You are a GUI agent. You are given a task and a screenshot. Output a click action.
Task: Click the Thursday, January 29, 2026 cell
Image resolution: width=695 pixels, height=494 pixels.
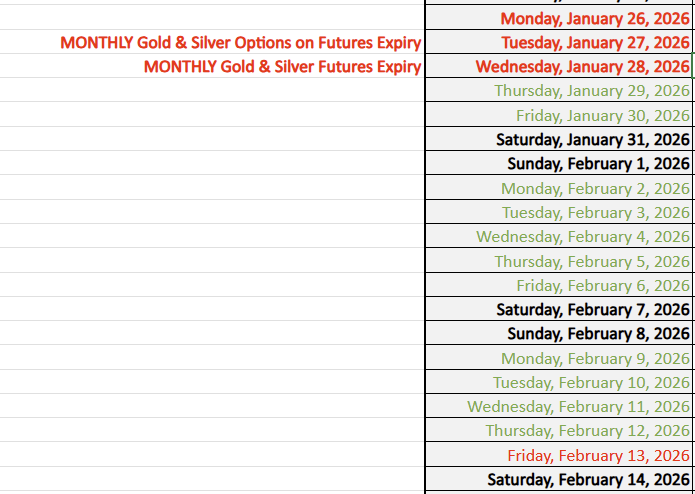[592, 91]
